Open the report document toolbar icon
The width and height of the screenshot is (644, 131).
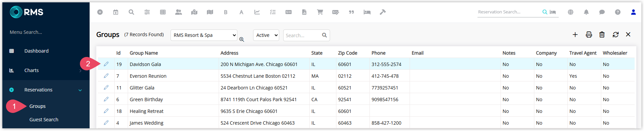304,12
